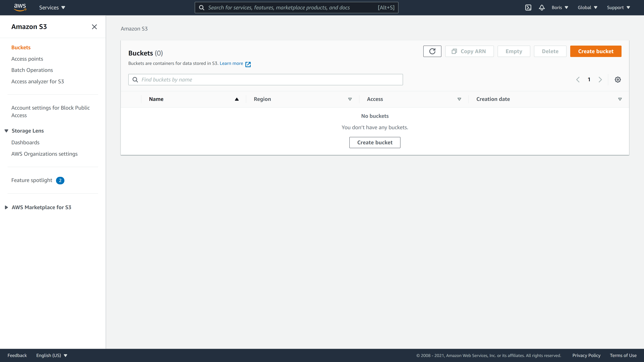Open AWS Organizations settings

(44, 154)
